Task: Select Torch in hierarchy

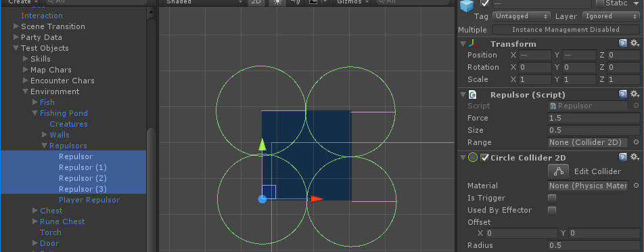Action: pyautogui.click(x=51, y=232)
